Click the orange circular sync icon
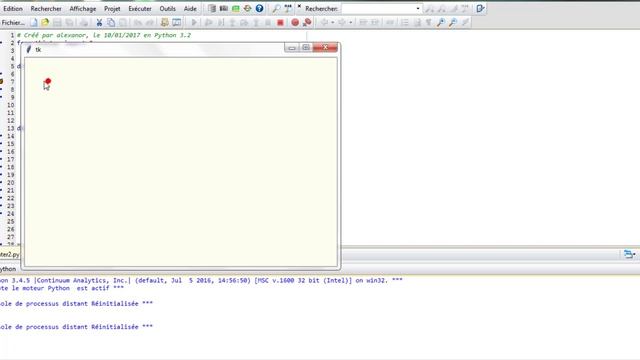The height and width of the screenshot is (360, 640). coord(247,8)
